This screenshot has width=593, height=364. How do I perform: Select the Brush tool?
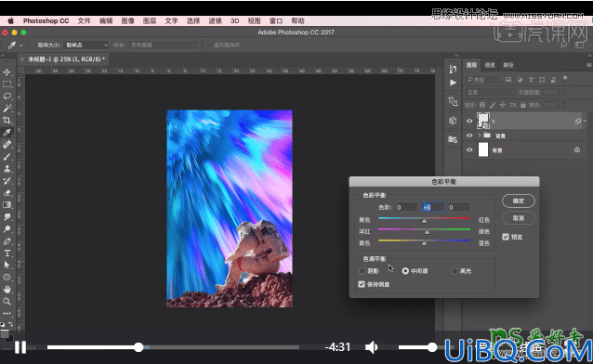pos(7,157)
